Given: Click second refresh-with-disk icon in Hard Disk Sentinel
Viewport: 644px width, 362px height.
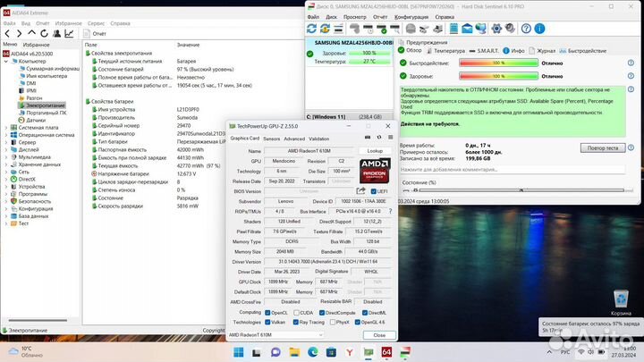Looking at the screenshot, I should tap(325, 29).
